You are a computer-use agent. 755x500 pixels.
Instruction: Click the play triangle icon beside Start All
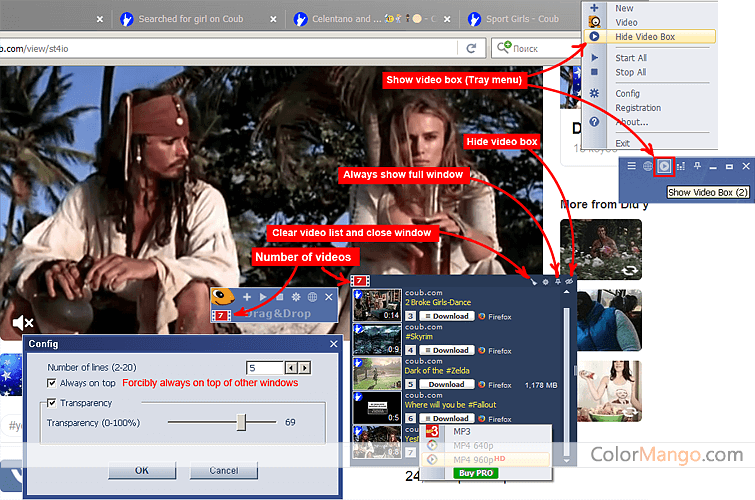point(595,58)
